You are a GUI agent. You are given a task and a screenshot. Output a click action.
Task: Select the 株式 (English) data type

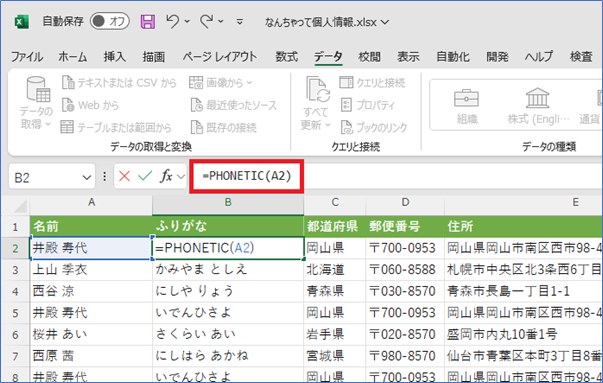pyautogui.click(x=538, y=106)
